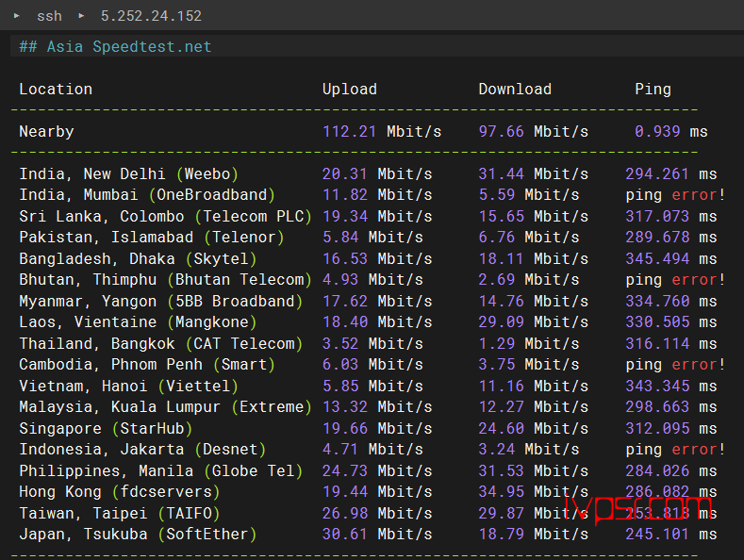
Task: Click the Upload column header
Action: (350, 90)
